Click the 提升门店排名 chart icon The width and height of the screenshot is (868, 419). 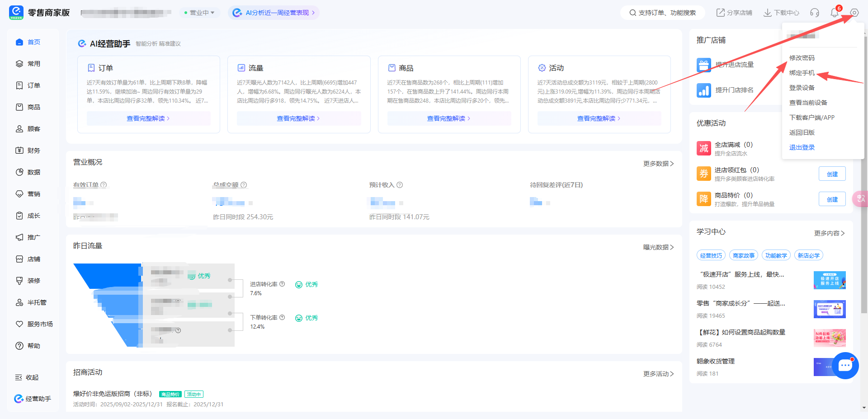pyautogui.click(x=704, y=90)
